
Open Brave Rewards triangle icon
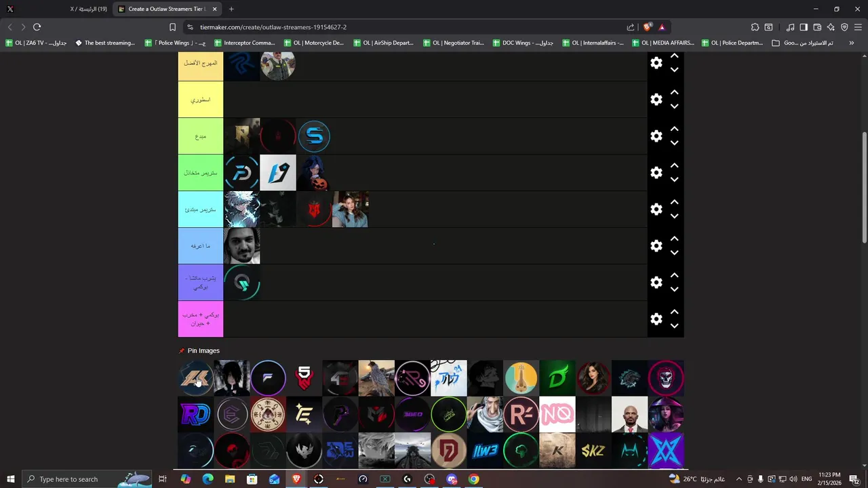(x=662, y=27)
